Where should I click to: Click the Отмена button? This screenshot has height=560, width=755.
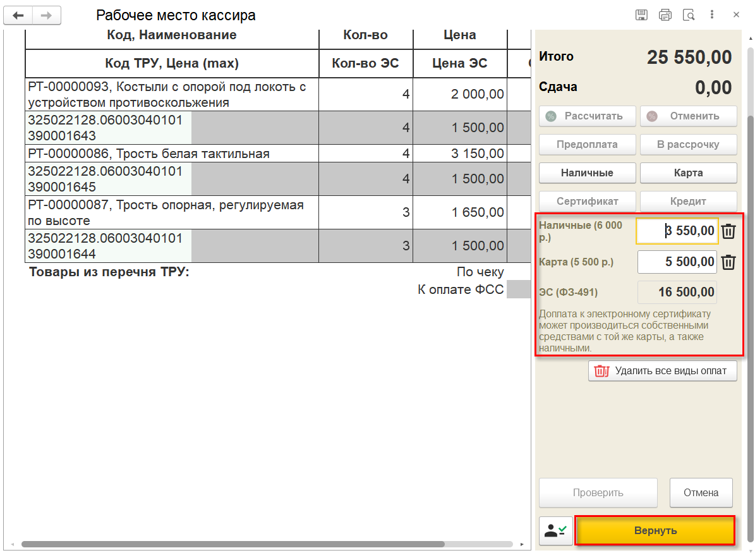701,492
